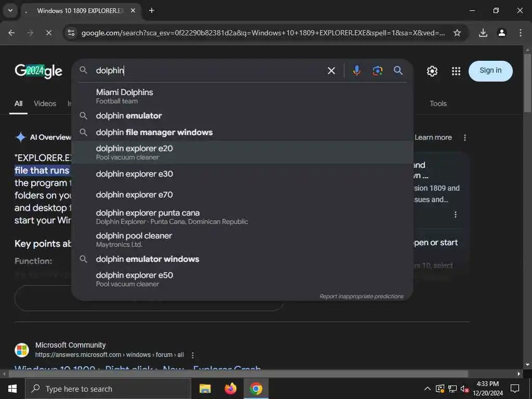This screenshot has width=532, height=399.
Task: Open Google quick settings gear
Action: point(432,71)
